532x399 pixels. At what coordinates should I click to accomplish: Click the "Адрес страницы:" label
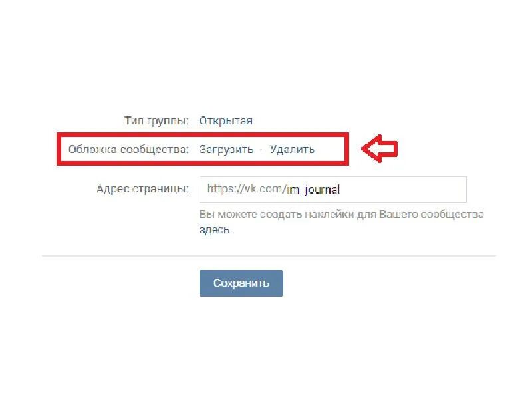[x=142, y=189]
